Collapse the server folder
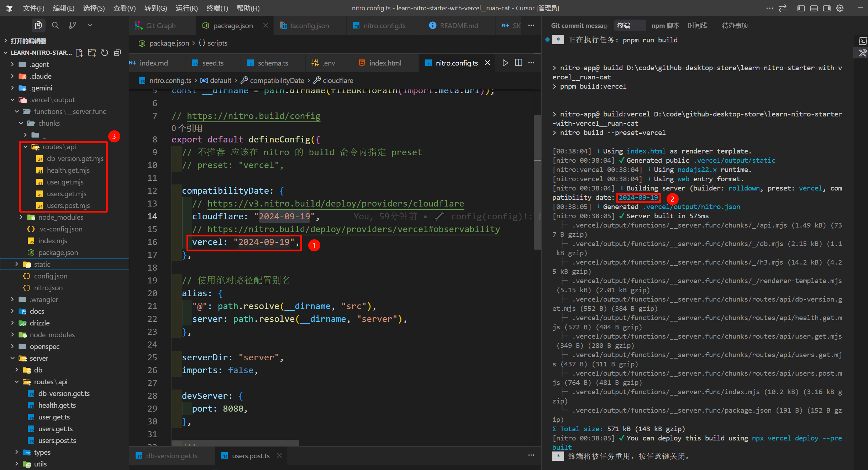 39,358
